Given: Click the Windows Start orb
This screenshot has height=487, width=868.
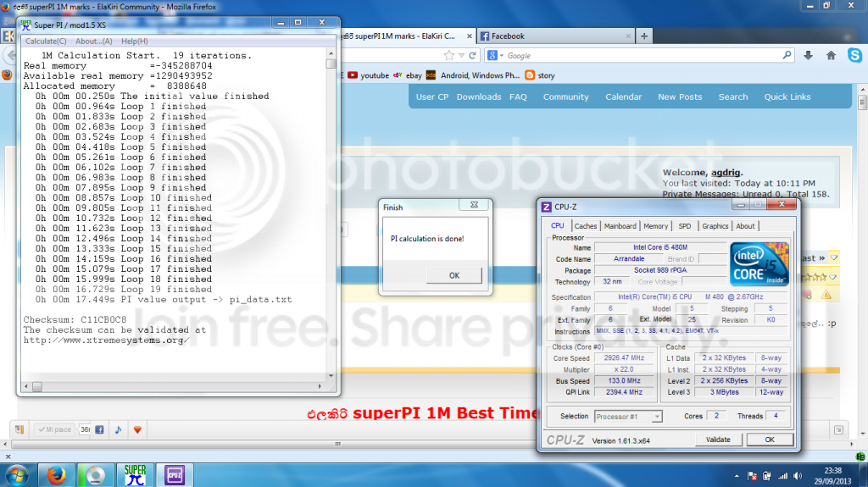Looking at the screenshot, I should click(17, 475).
